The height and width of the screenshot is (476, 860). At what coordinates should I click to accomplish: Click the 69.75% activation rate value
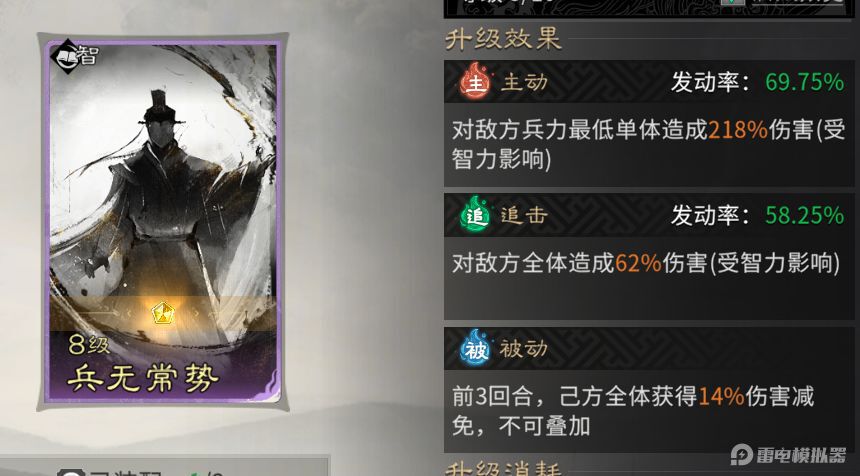click(x=805, y=82)
